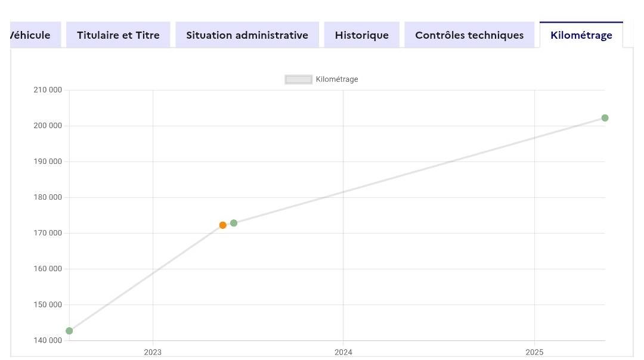Screen dimensions: 644x360
Task: Open the Situation administrative tab
Action: pos(247,35)
